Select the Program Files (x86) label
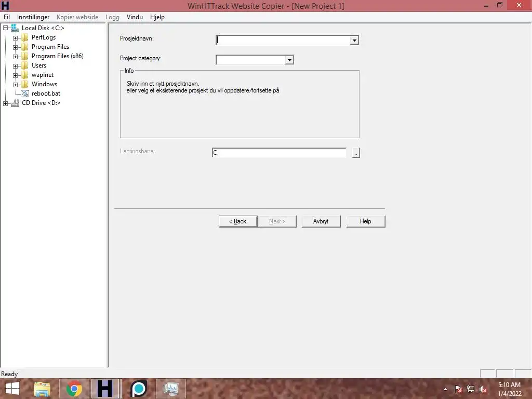 tap(57, 56)
